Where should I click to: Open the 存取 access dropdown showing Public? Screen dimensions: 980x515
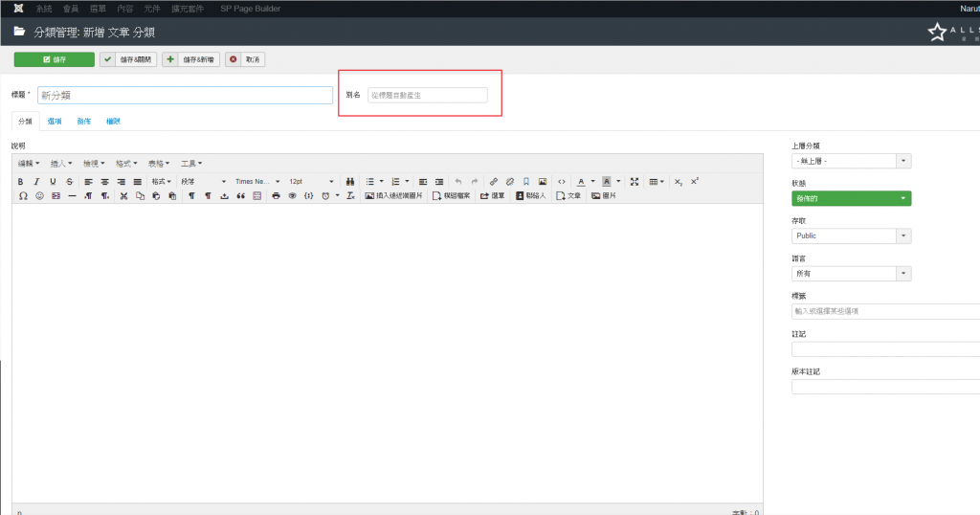tap(851, 235)
